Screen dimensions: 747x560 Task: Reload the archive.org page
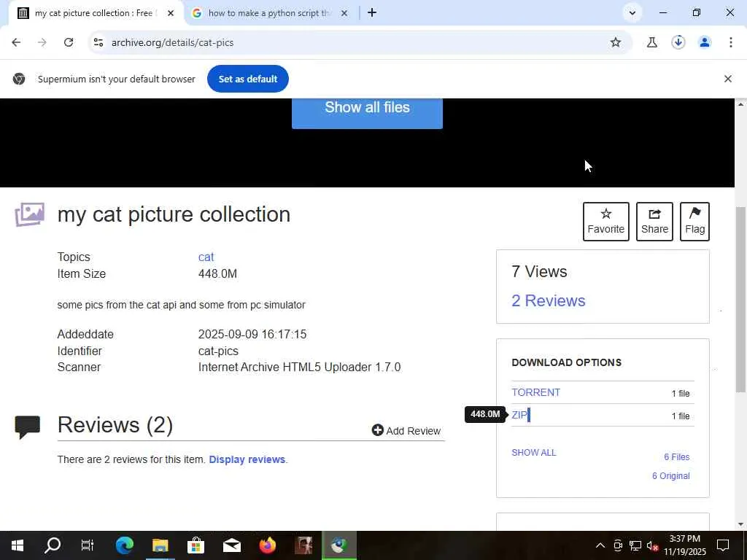pyautogui.click(x=69, y=42)
